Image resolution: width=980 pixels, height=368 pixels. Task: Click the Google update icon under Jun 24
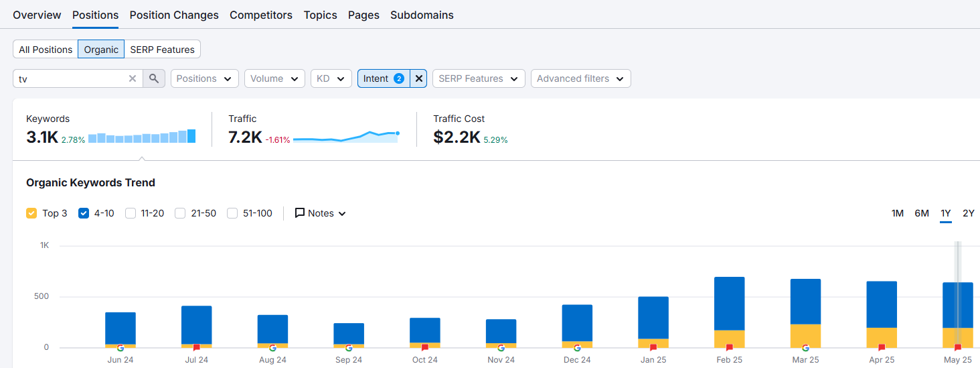120,348
